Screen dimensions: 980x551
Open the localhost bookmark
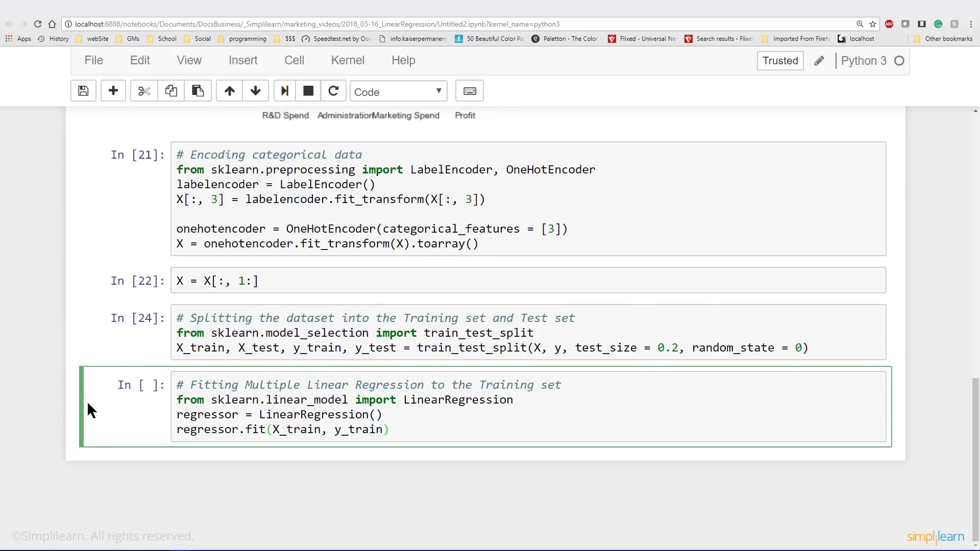point(856,39)
